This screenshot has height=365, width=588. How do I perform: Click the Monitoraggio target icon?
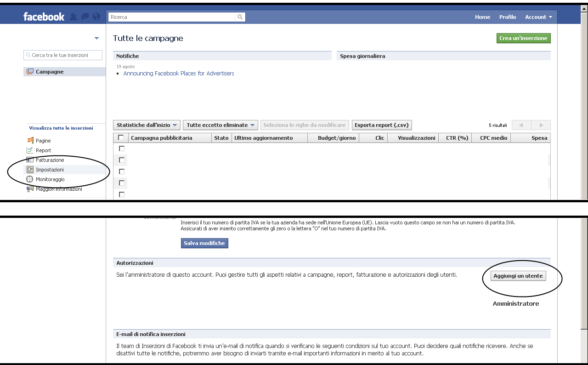(30, 179)
